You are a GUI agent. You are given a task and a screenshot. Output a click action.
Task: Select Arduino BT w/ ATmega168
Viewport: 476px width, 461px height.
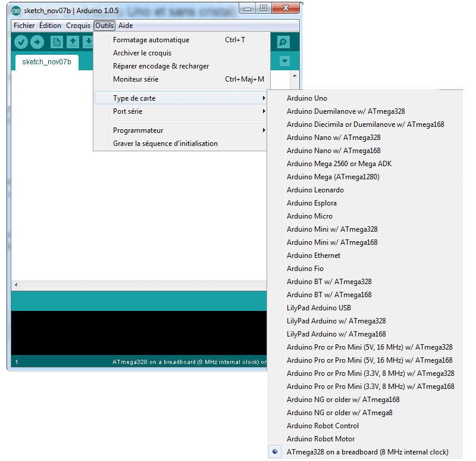365,294
